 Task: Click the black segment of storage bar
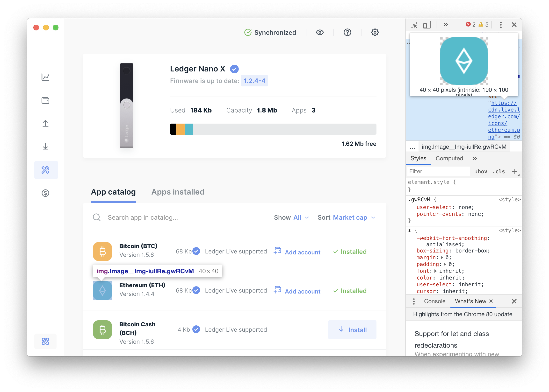(173, 129)
